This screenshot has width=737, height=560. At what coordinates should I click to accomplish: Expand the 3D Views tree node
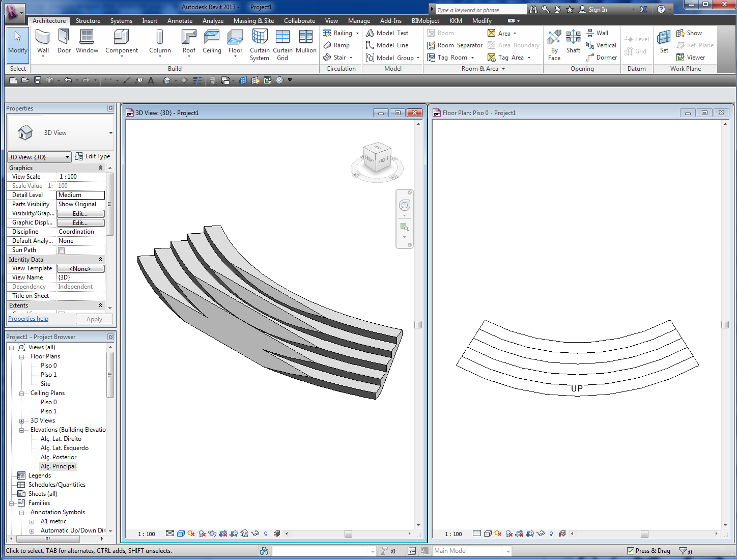[21, 421]
